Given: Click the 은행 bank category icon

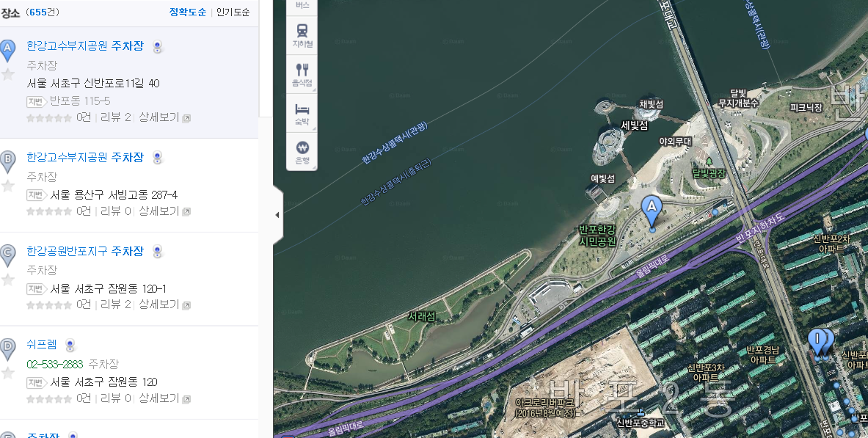Looking at the screenshot, I should [302, 152].
